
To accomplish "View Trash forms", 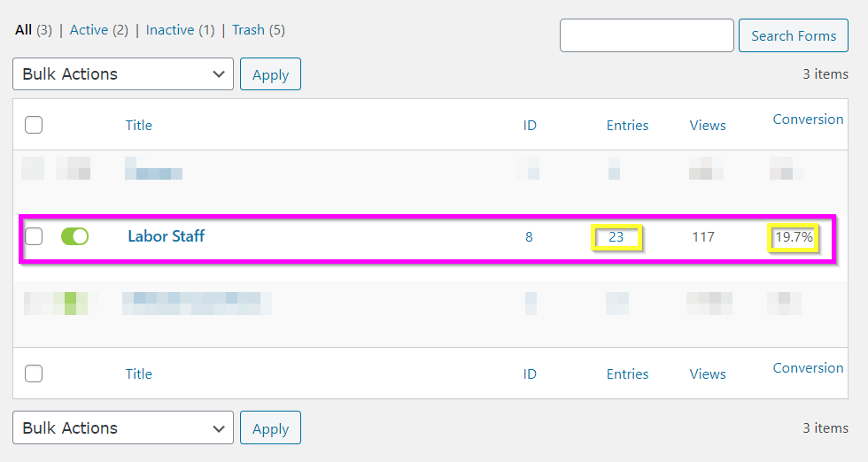I will (248, 30).
